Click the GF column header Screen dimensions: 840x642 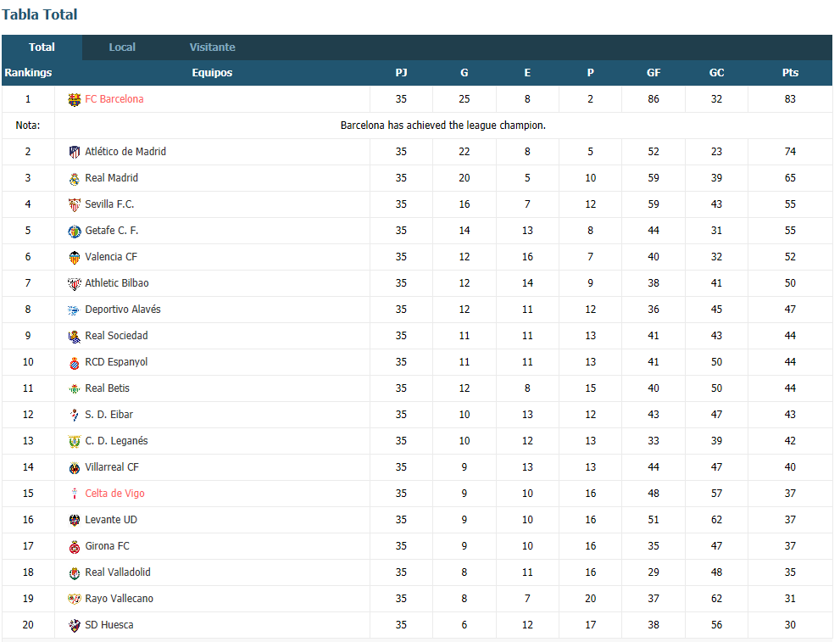click(654, 72)
